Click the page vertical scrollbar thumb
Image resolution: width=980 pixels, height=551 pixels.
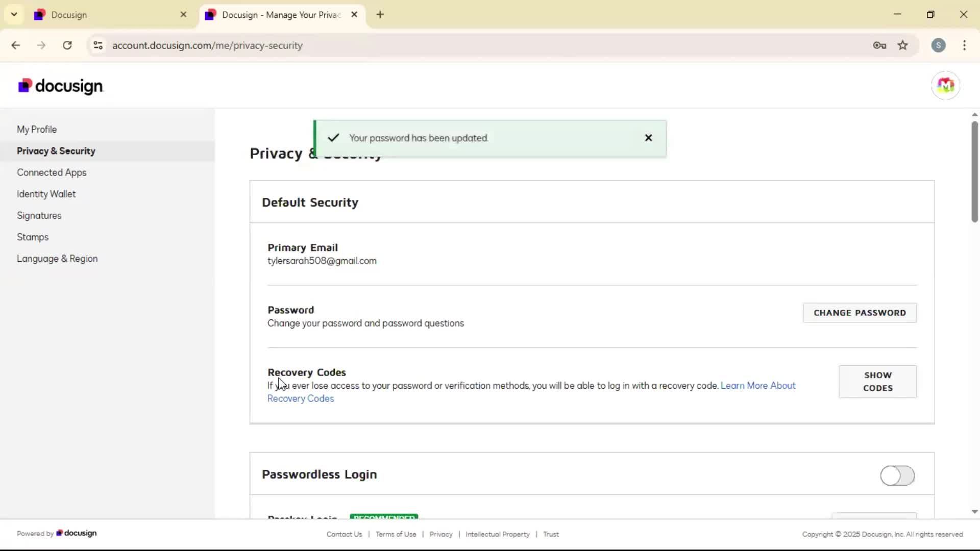click(974, 171)
